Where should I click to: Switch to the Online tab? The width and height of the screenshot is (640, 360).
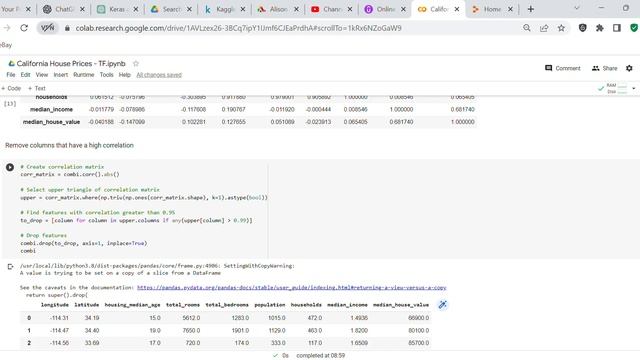385,9
